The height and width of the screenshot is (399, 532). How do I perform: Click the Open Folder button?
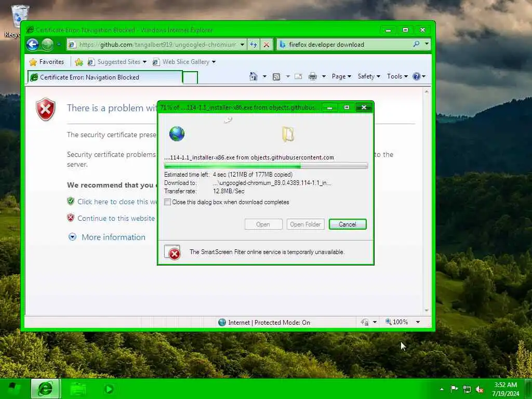tap(305, 224)
